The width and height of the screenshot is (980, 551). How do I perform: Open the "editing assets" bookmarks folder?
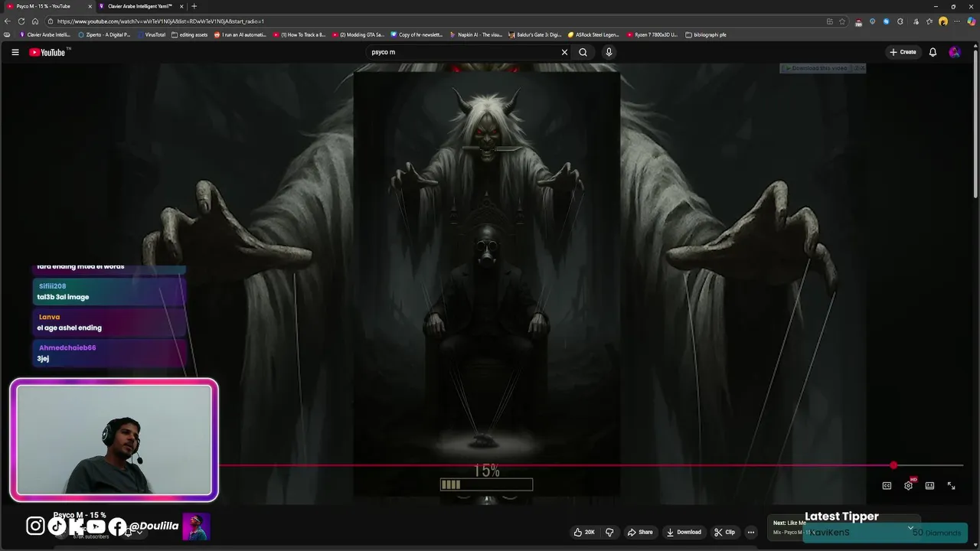pyautogui.click(x=189, y=34)
